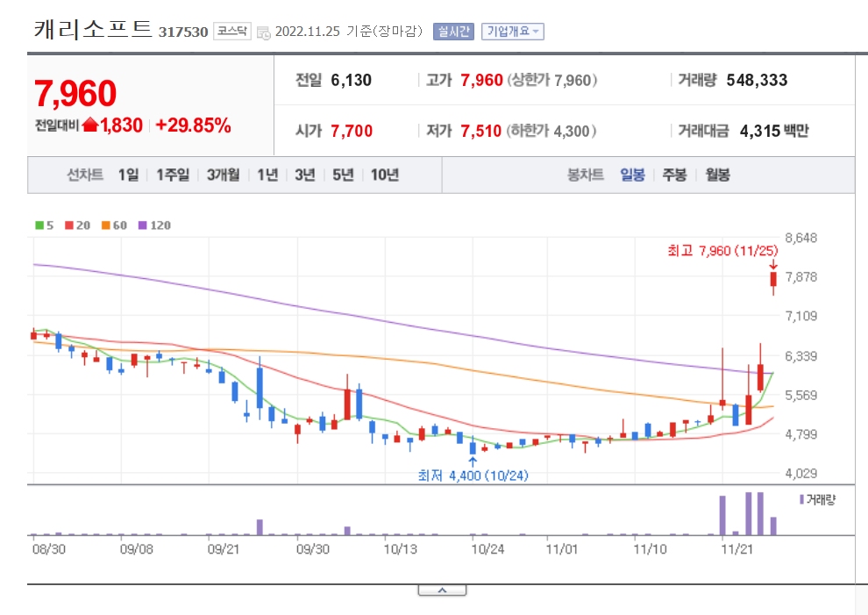Click the 8,648 y-axis price label

point(801,239)
